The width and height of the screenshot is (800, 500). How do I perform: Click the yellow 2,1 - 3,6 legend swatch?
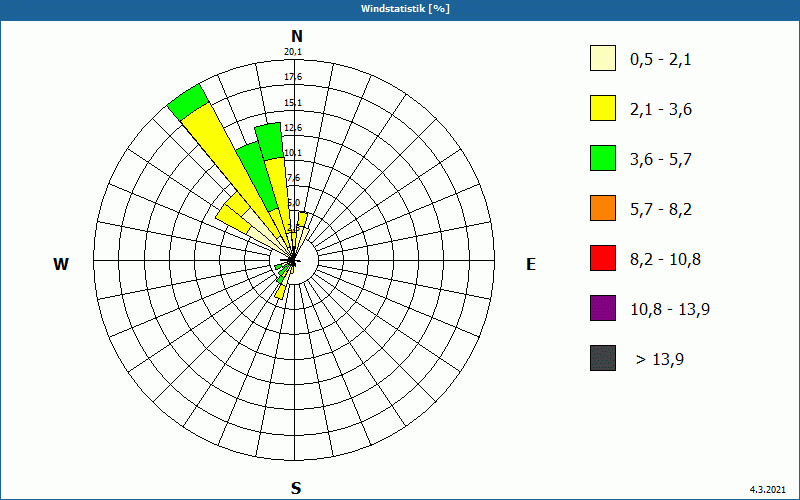(603, 108)
